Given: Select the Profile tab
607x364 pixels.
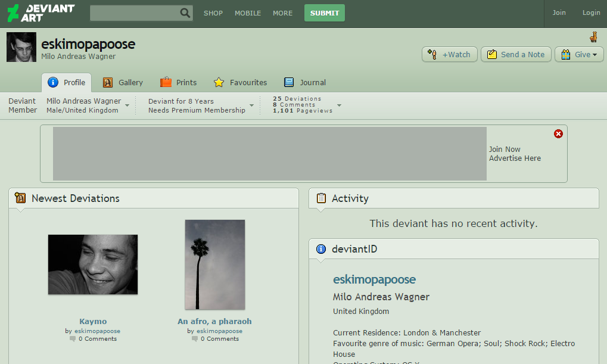Looking at the screenshot, I should pyautogui.click(x=67, y=82).
